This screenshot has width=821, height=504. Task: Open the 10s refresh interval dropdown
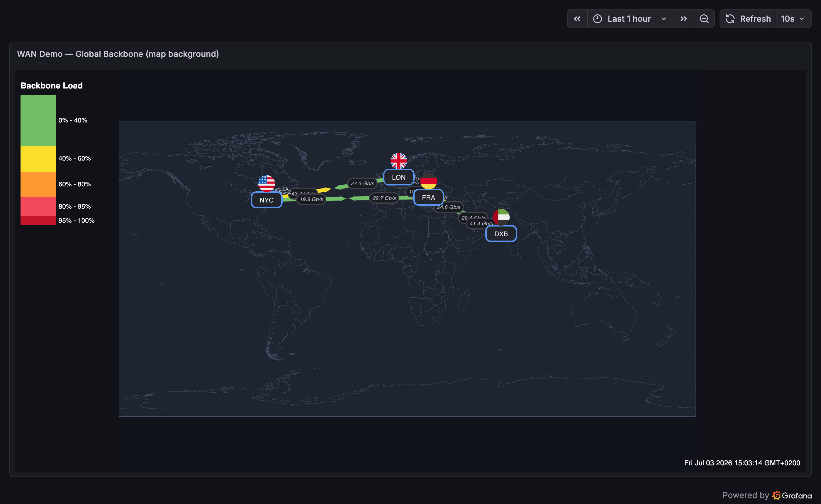coord(793,19)
